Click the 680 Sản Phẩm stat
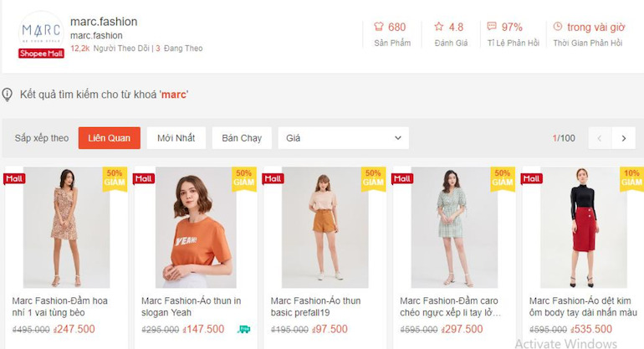644x349 pixels. point(391,34)
